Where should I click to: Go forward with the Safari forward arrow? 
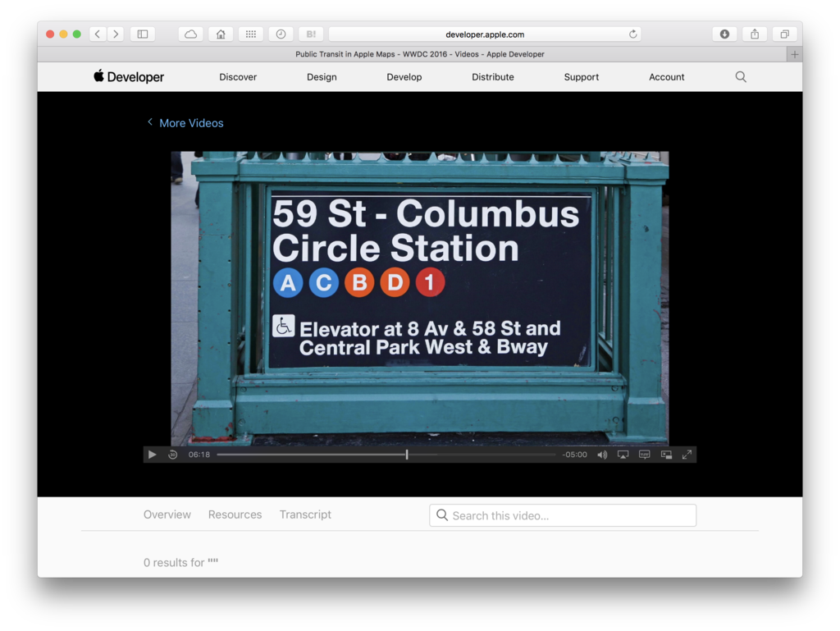tap(115, 34)
